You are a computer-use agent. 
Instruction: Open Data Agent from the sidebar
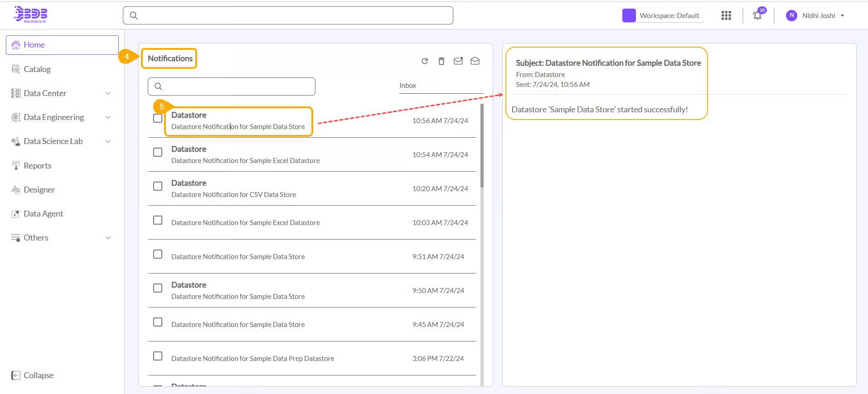click(43, 214)
